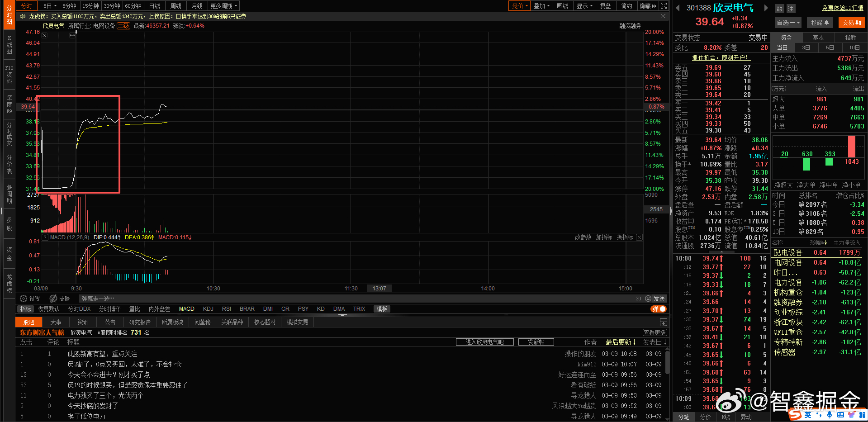Switch to the 分时 chart tab
Screen dimensions: 868x422
[27, 6]
